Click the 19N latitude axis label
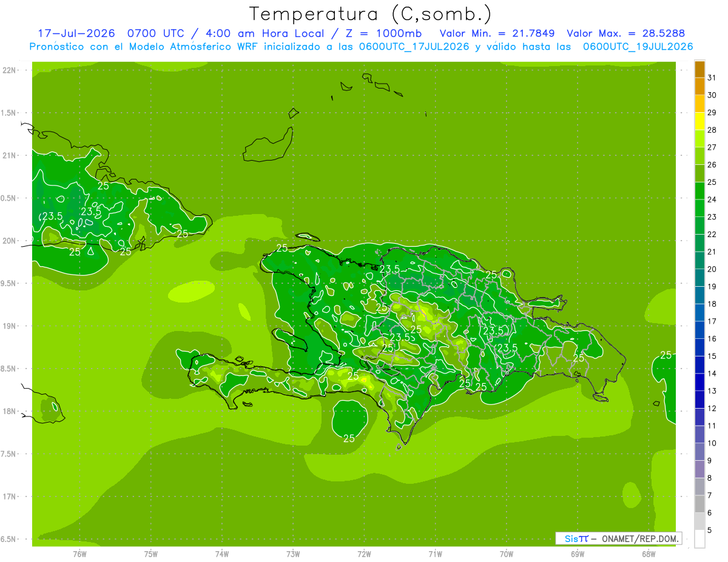 tap(8, 326)
